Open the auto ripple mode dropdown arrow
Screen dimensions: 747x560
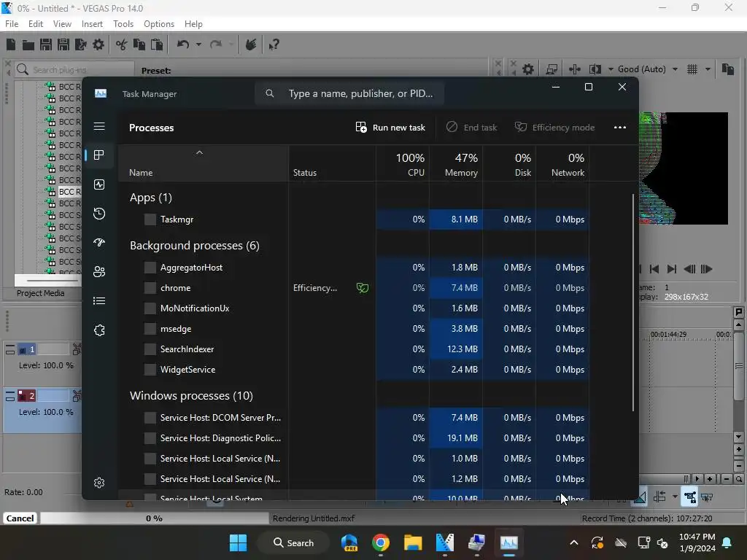pyautogui.click(x=675, y=497)
